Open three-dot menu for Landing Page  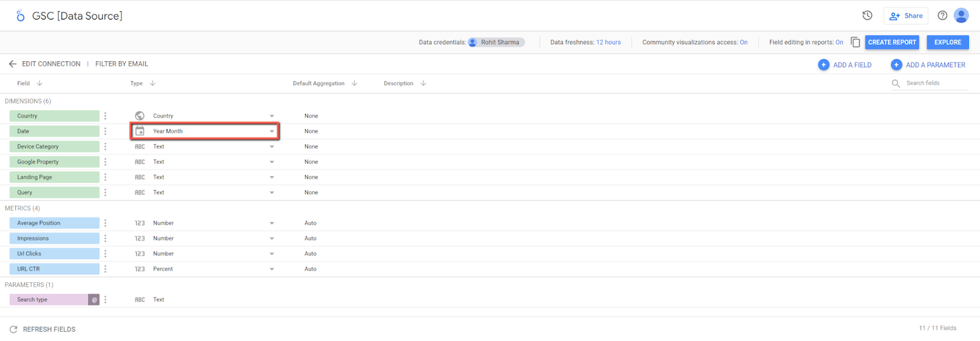click(x=105, y=177)
